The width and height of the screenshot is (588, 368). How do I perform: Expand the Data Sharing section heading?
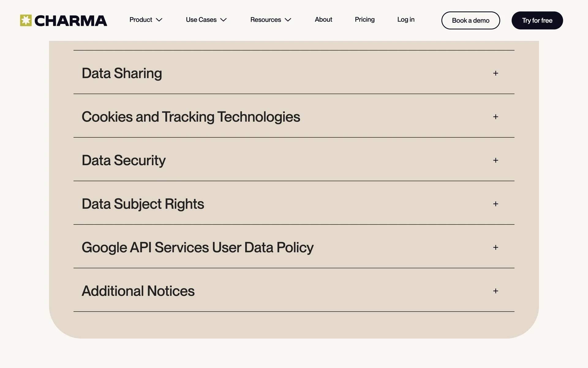pos(122,73)
